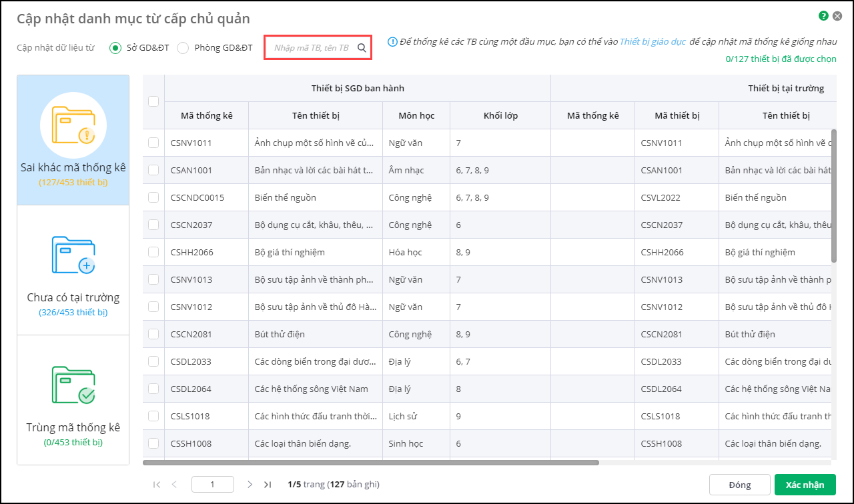Click the horizontal scrollbar under the table
This screenshot has width=854, height=504.
pos(371,463)
